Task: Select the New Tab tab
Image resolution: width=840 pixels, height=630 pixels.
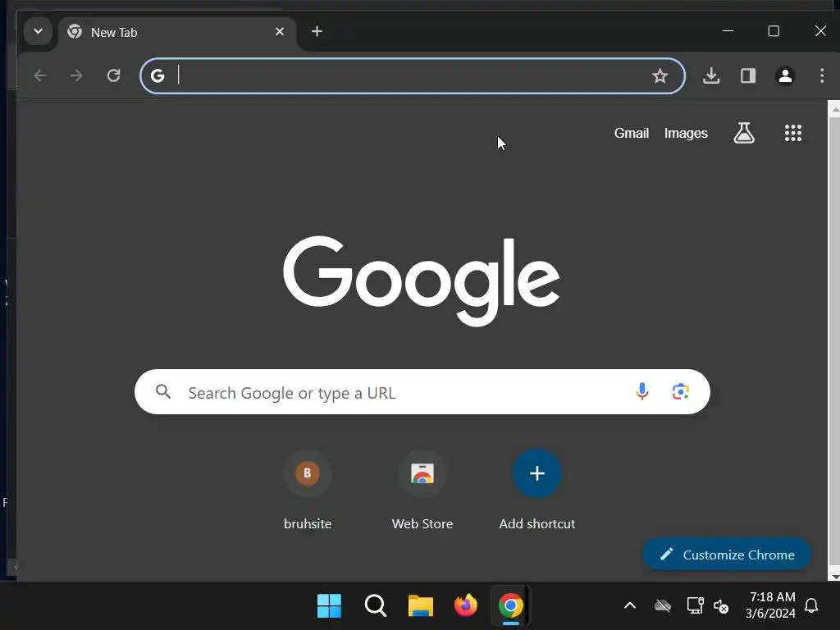Action: pos(177,33)
